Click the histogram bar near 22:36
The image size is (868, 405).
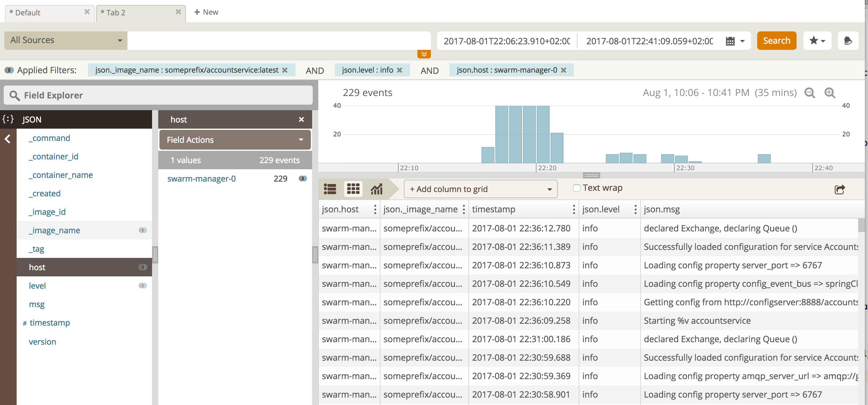pyautogui.click(x=764, y=158)
